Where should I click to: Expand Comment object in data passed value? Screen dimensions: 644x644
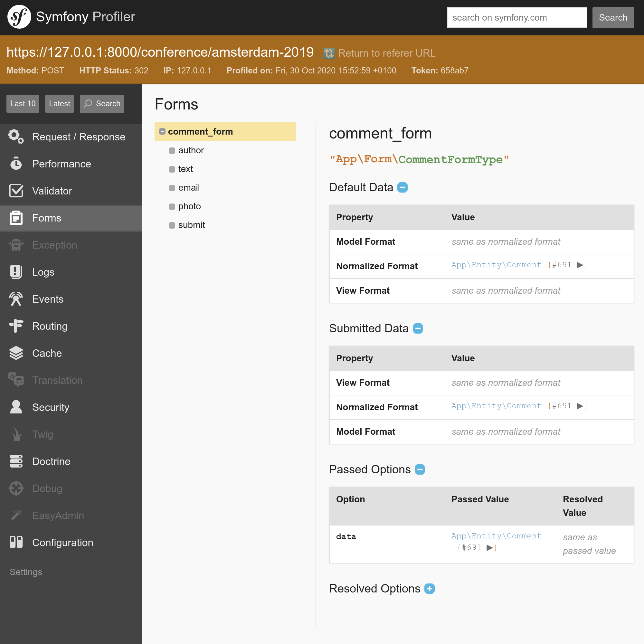click(490, 547)
